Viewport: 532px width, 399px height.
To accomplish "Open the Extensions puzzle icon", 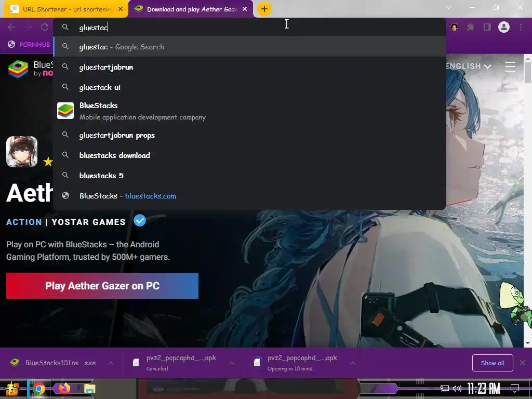I will 471,27.
